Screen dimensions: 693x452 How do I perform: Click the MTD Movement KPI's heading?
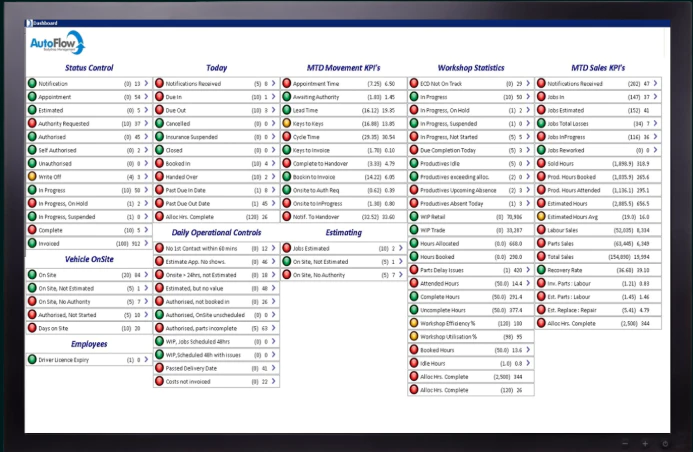[x=343, y=68]
